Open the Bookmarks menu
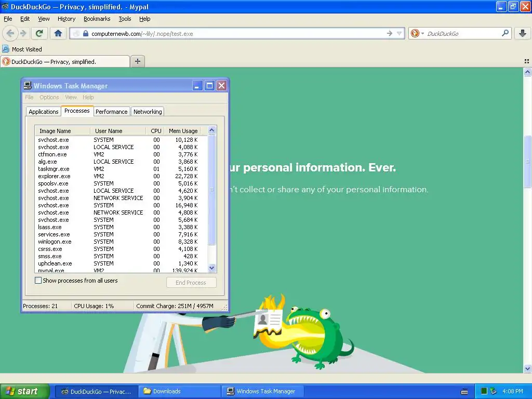Screen dimensions: 532x399 click(x=97, y=19)
